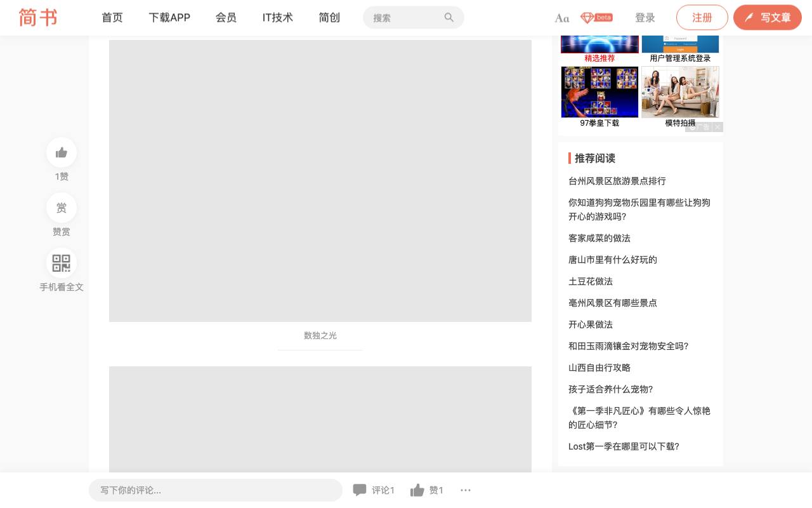
Task: Click the 赏 reward icon
Action: click(x=62, y=208)
